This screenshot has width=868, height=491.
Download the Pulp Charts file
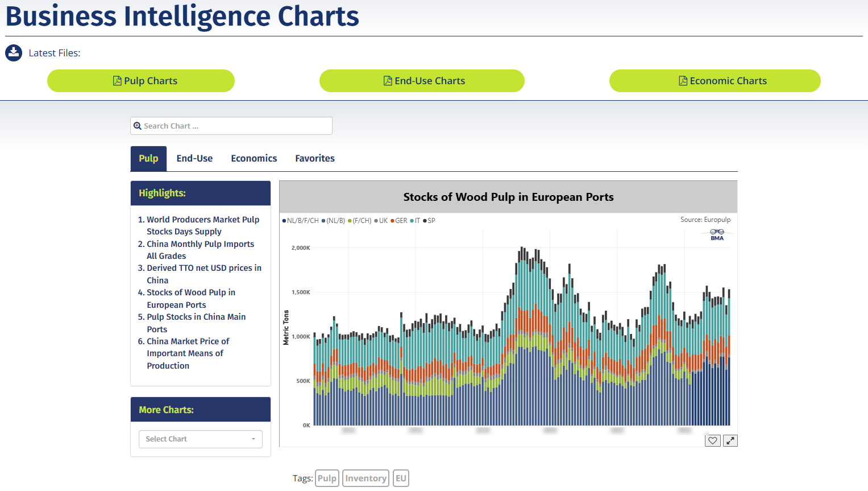click(x=141, y=81)
